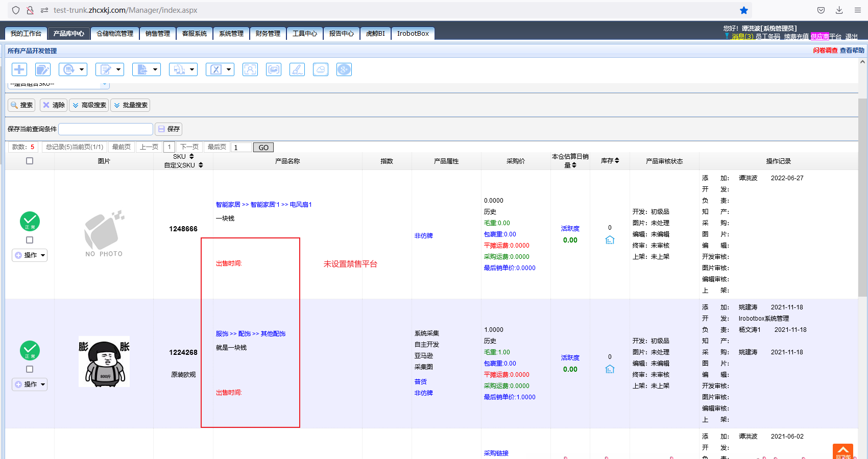The height and width of the screenshot is (459, 868).
Task: Click the 保存 save query button
Action: (x=168, y=129)
